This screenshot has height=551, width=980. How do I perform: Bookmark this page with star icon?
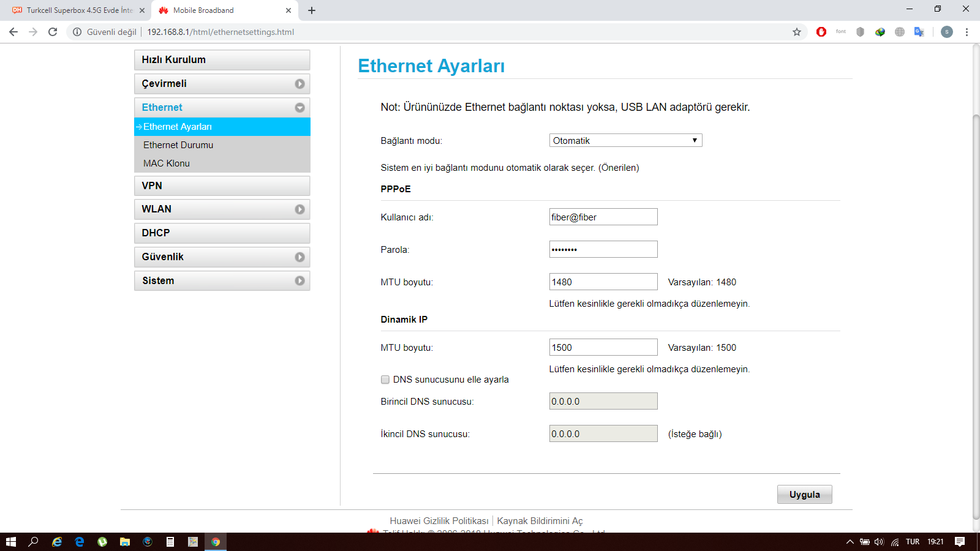[797, 32]
